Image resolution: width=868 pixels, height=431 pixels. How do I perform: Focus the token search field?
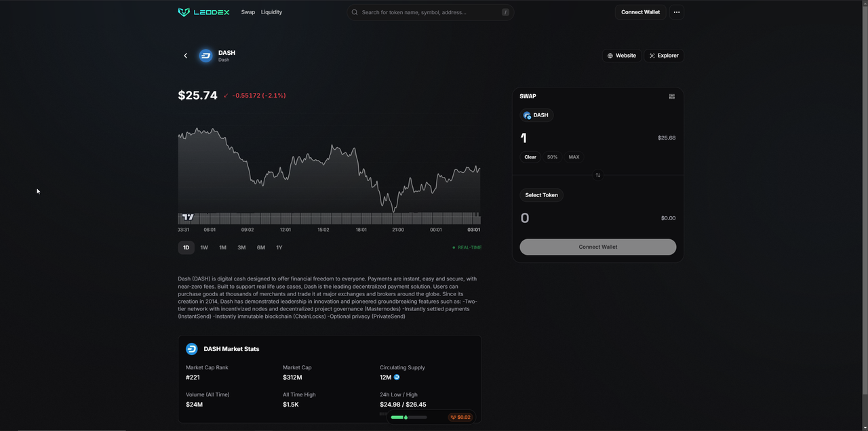click(x=431, y=12)
